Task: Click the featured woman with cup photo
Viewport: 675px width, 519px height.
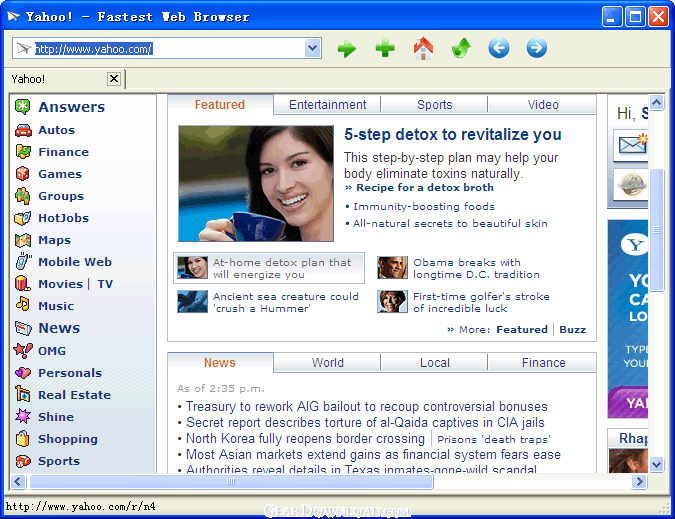Action: coord(256,184)
